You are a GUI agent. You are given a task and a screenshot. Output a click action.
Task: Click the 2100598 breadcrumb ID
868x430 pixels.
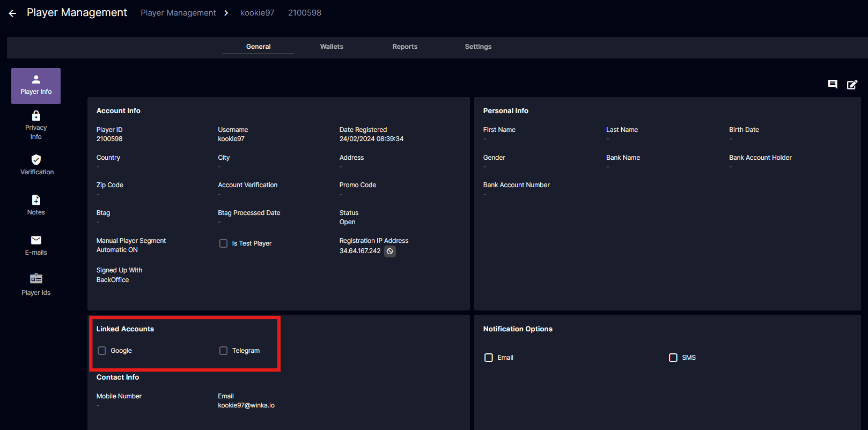(x=305, y=13)
